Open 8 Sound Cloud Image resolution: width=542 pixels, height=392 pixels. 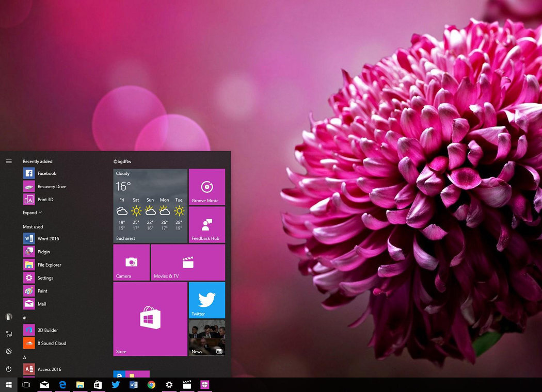point(52,343)
